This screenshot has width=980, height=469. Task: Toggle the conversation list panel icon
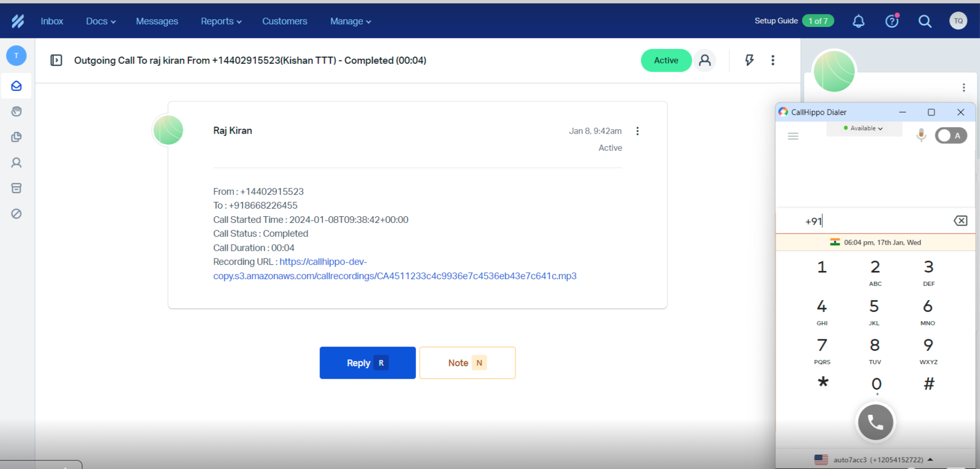(56, 60)
